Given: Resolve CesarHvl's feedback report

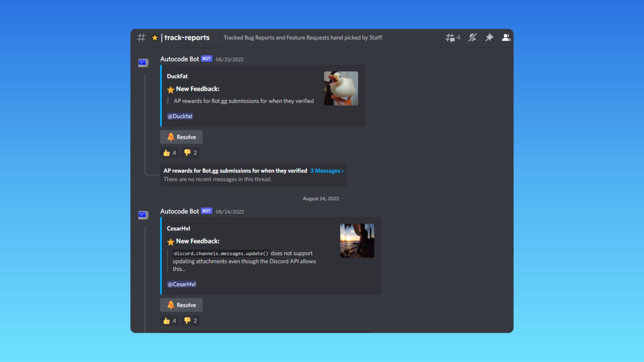Looking at the screenshot, I should 181,305.
